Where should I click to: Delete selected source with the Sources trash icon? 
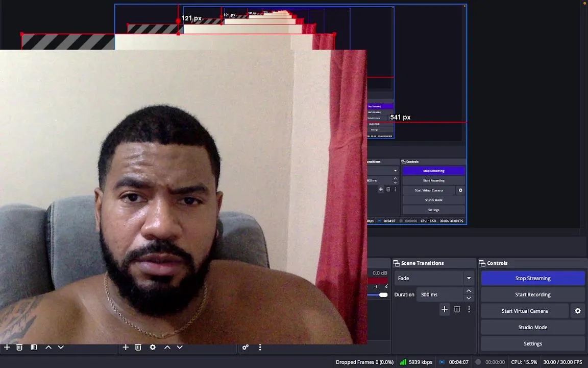pyautogui.click(x=138, y=348)
